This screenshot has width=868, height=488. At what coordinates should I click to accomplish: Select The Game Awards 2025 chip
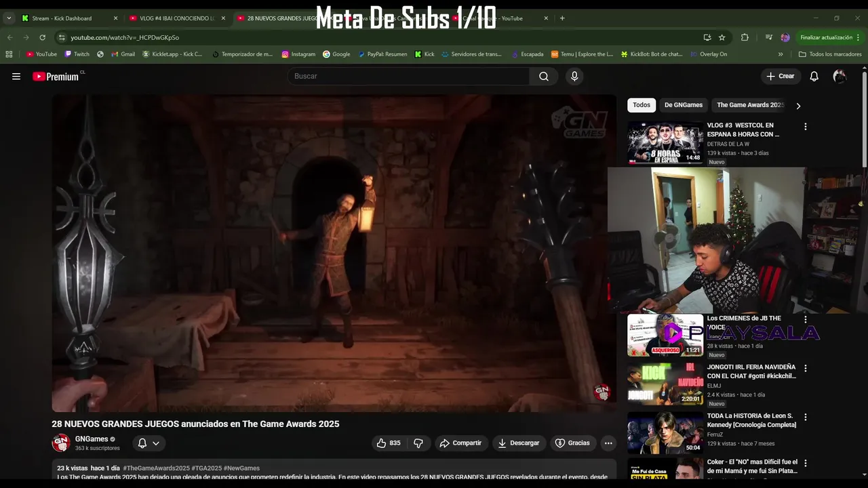750,105
